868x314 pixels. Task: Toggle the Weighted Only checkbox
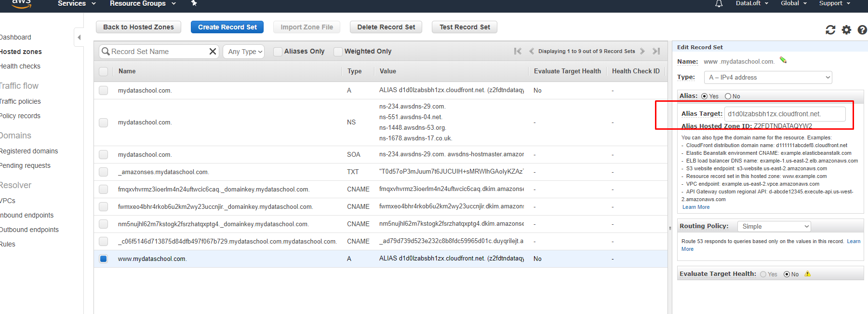[x=338, y=52]
